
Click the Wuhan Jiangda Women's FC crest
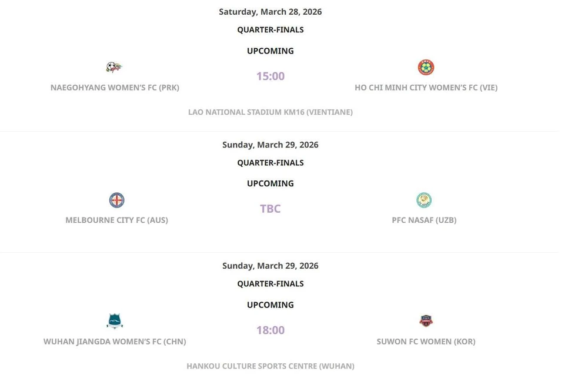(115, 321)
